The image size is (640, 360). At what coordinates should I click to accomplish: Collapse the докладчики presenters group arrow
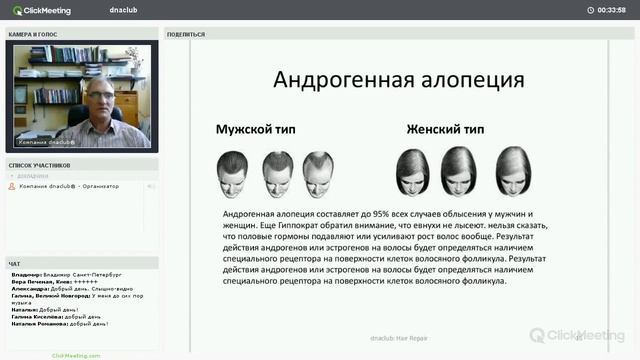pyautogui.click(x=12, y=176)
